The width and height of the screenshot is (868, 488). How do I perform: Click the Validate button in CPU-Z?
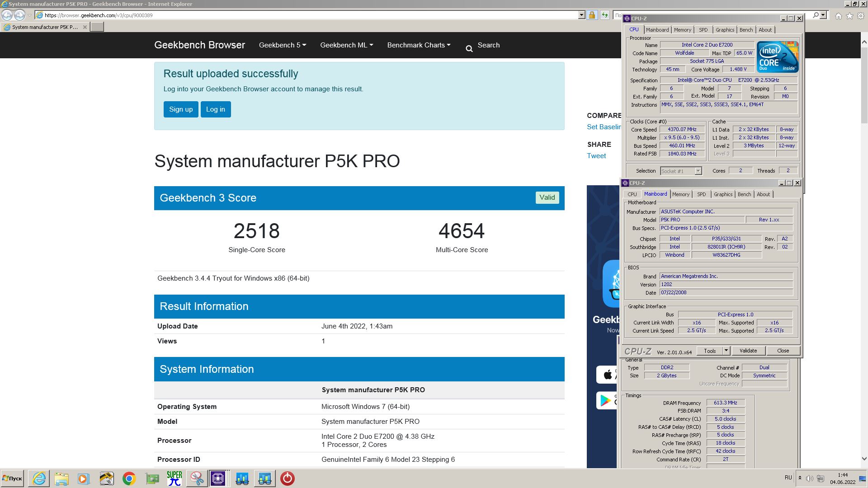pyautogui.click(x=748, y=351)
